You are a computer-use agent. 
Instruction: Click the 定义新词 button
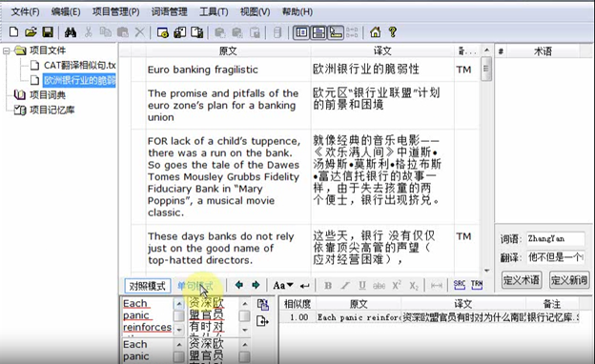pos(569,280)
